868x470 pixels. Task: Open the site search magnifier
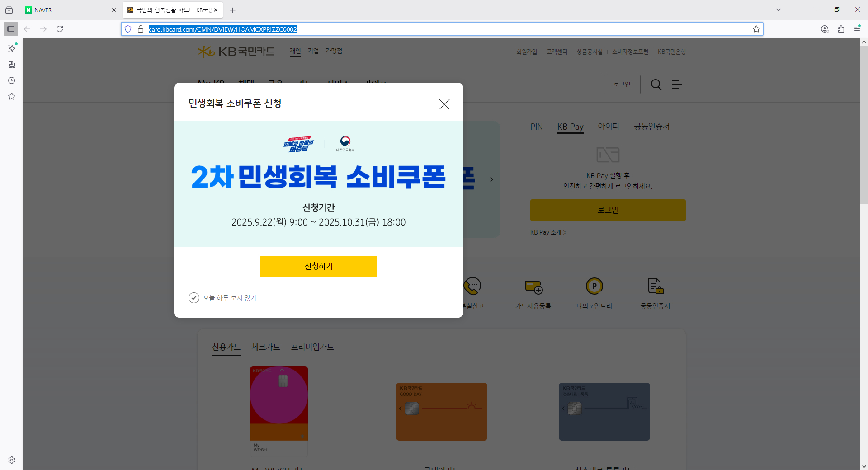pyautogui.click(x=656, y=85)
